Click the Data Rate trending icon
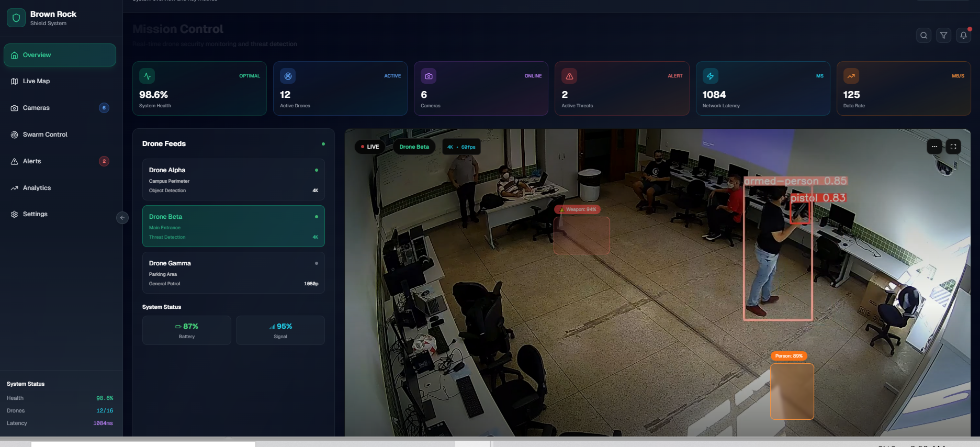 coord(851,76)
